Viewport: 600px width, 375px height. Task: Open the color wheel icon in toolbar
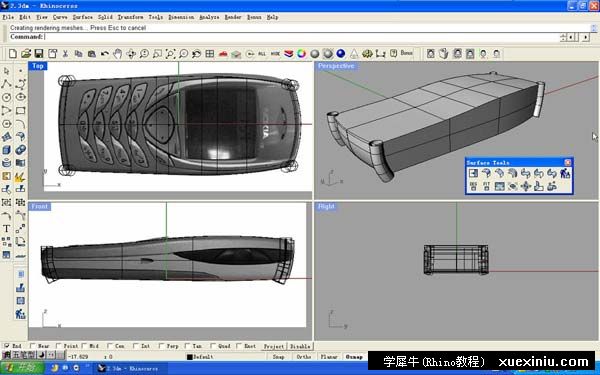click(302, 54)
